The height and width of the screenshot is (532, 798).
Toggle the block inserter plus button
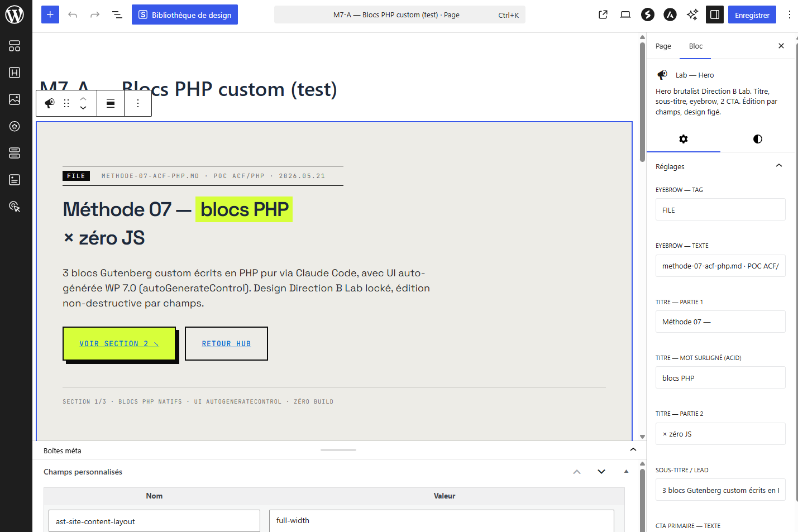tap(50, 15)
